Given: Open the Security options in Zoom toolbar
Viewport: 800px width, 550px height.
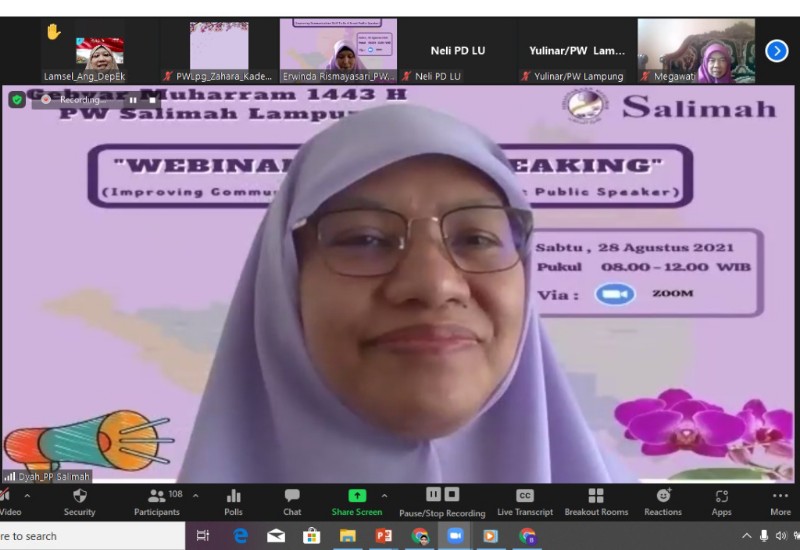Looking at the screenshot, I should click(80, 502).
